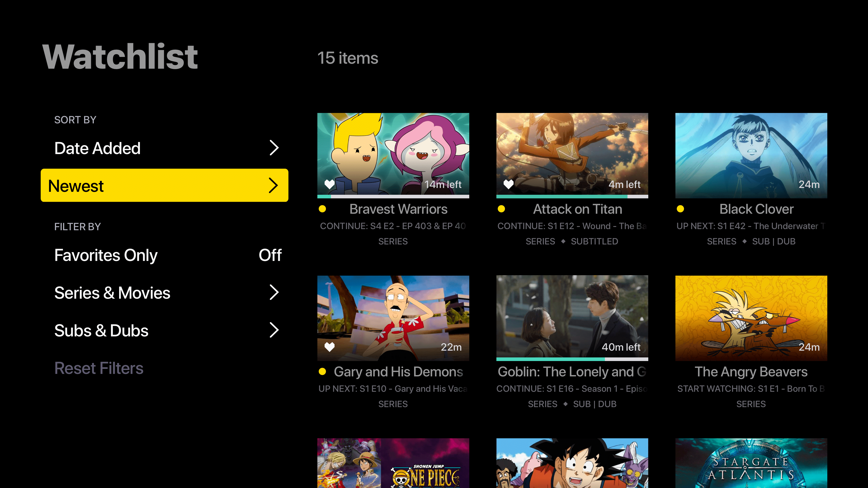Click the heart icon on Attack on Titan

508,184
